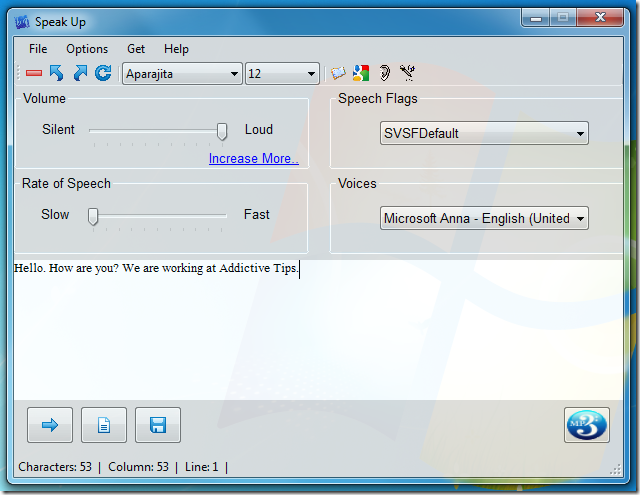
Task: Click the 'Line: 1' status text
Action: (x=202, y=467)
